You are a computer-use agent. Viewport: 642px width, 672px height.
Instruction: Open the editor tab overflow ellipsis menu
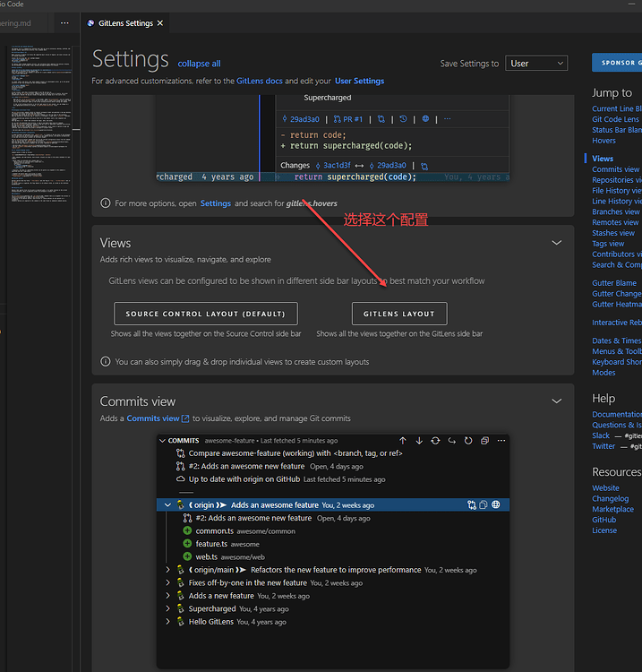[64, 23]
